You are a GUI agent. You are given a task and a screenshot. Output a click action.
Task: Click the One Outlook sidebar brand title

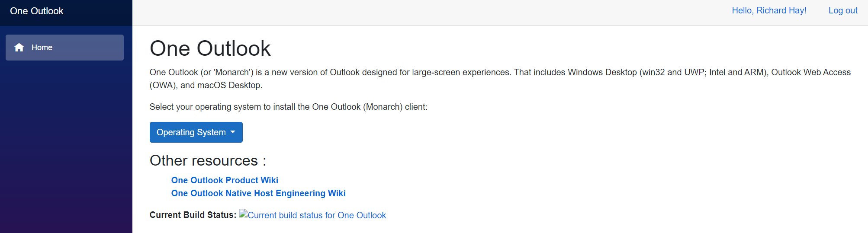pos(37,11)
